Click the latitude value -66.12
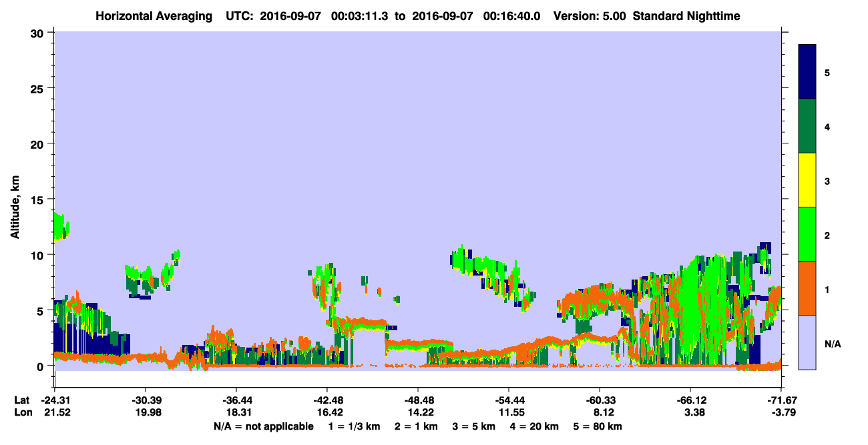Image resolution: width=868 pixels, height=445 pixels. click(690, 400)
